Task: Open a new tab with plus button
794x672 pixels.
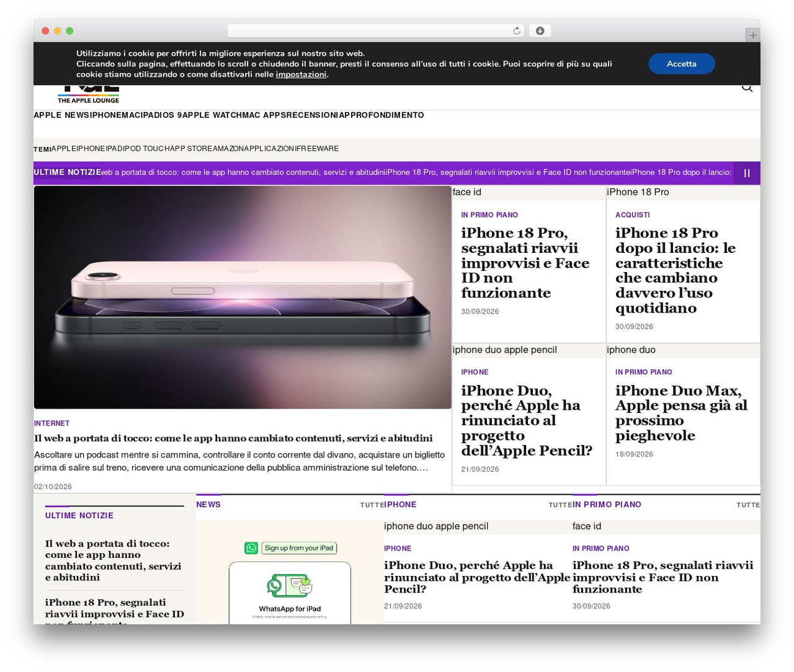Action: tap(752, 35)
